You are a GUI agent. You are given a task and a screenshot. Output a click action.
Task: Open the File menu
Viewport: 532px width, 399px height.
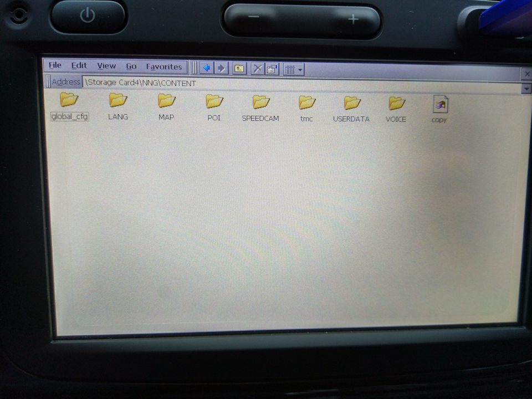coord(55,65)
